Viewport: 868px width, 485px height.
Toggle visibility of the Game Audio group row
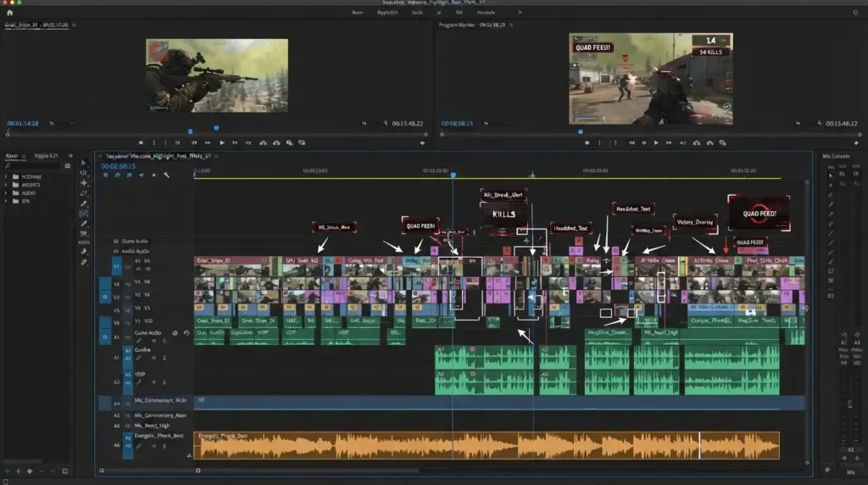click(x=115, y=242)
